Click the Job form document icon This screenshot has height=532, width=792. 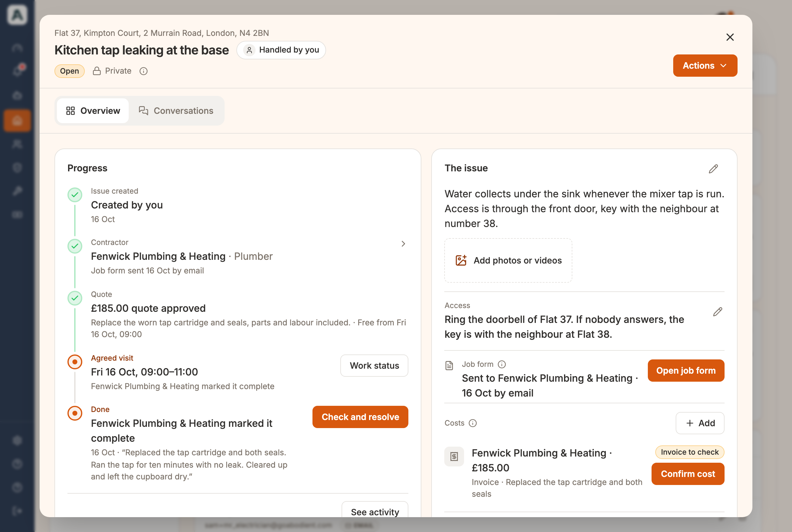click(x=449, y=365)
